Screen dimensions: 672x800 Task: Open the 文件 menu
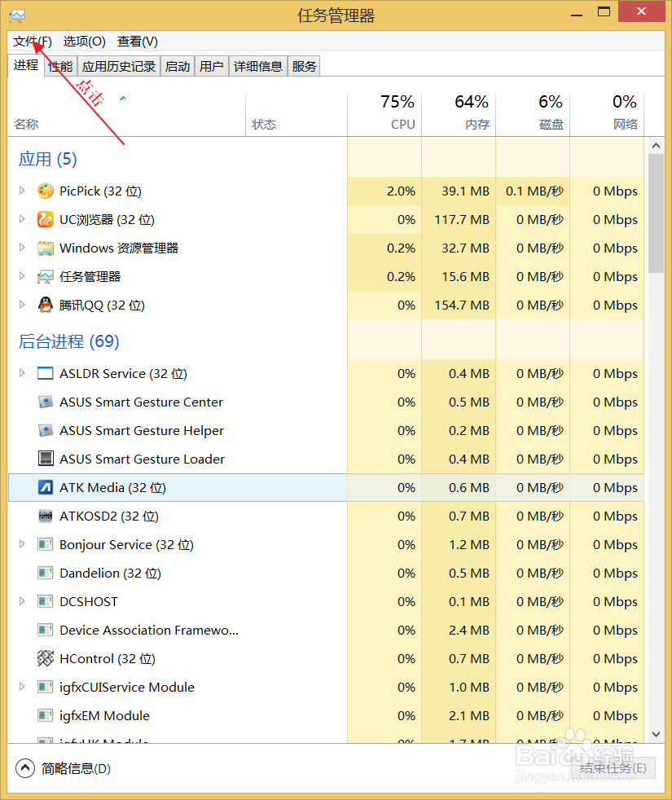tap(32, 41)
